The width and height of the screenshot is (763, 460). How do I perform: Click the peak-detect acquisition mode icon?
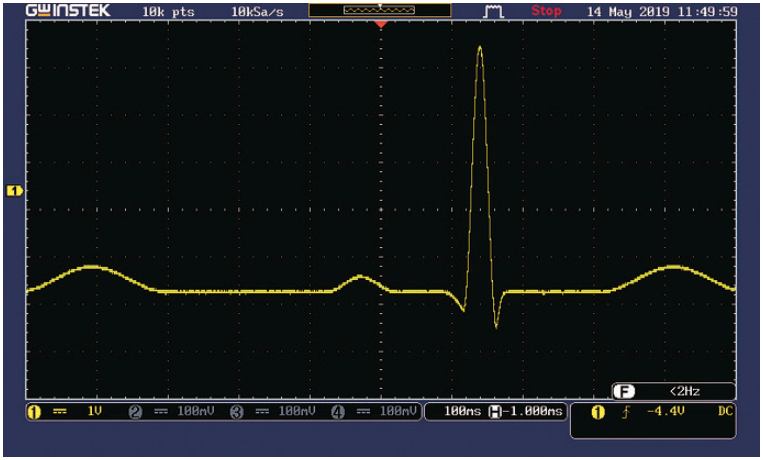click(493, 11)
